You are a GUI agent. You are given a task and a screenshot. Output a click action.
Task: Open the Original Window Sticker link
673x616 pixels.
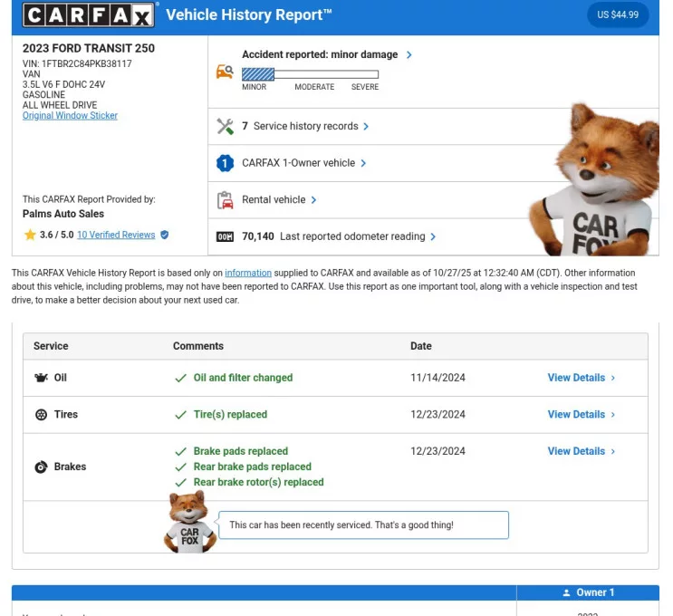[x=70, y=116]
